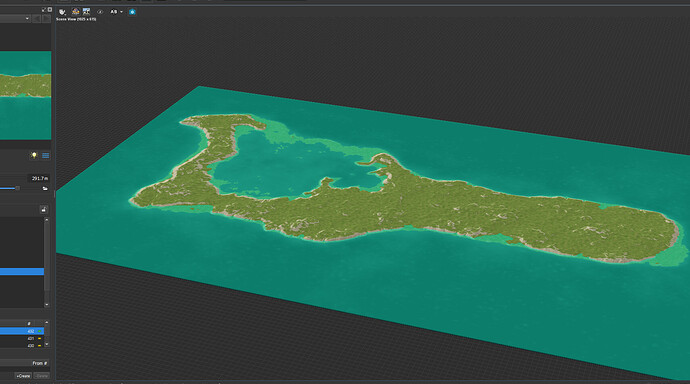Toggle the padlock lock icon

pyautogui.click(x=44, y=210)
